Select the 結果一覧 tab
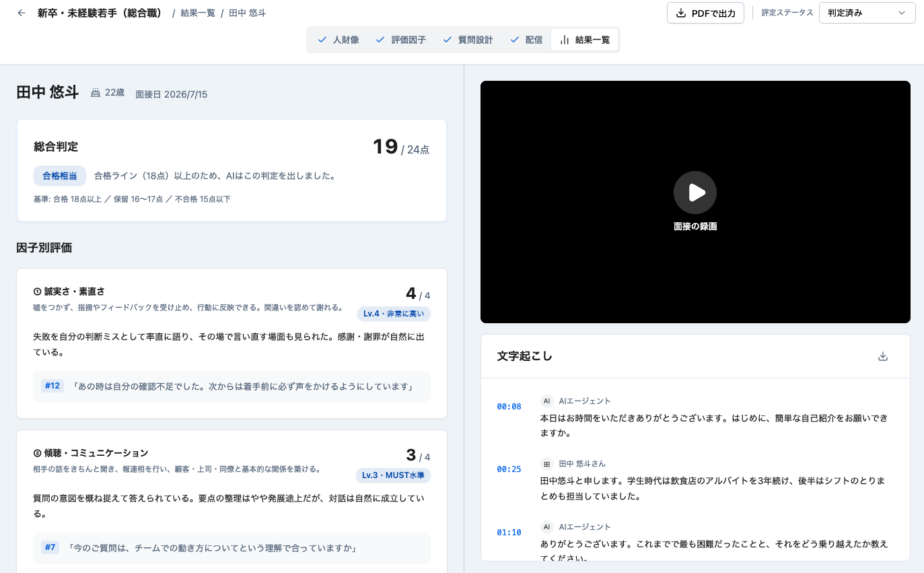The image size is (924, 573). [584, 40]
